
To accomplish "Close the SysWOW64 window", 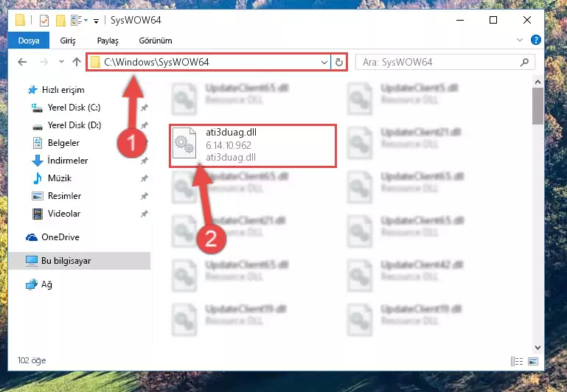I will [527, 20].
